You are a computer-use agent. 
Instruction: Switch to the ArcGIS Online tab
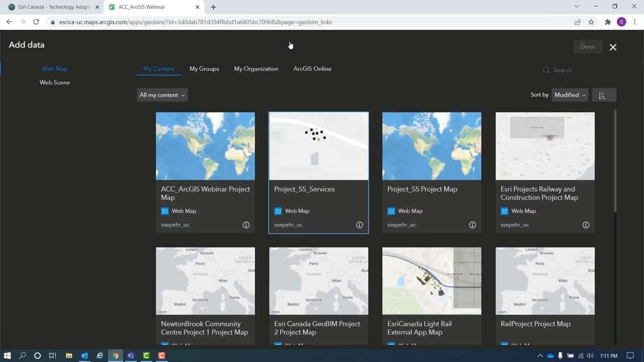point(312,69)
